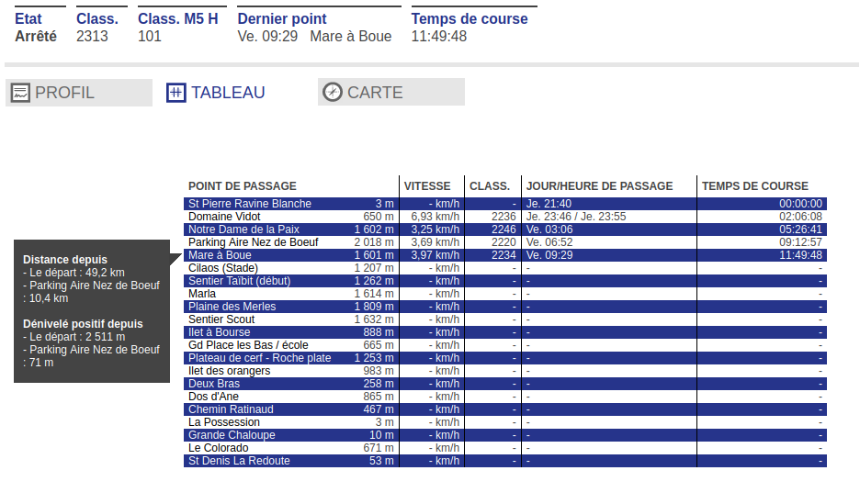This screenshot has height=504, width=860.
Task: Select the Grande Chaloupe row
Action: tap(505, 435)
